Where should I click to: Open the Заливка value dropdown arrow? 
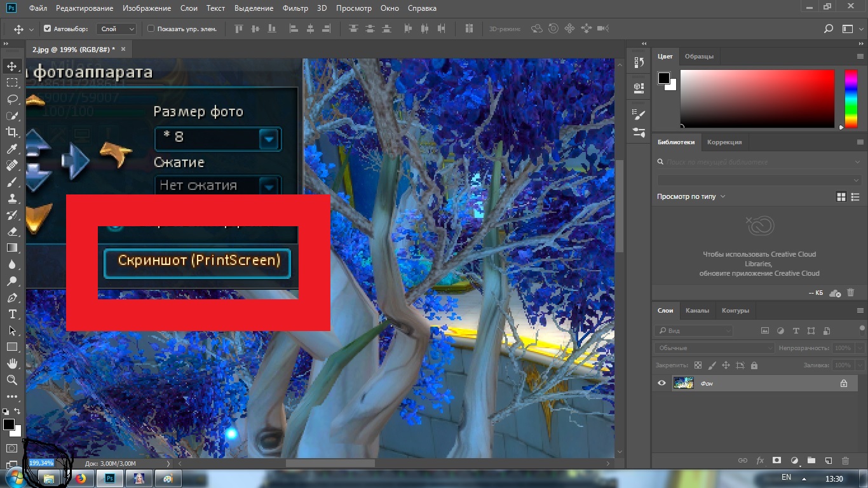(x=860, y=365)
